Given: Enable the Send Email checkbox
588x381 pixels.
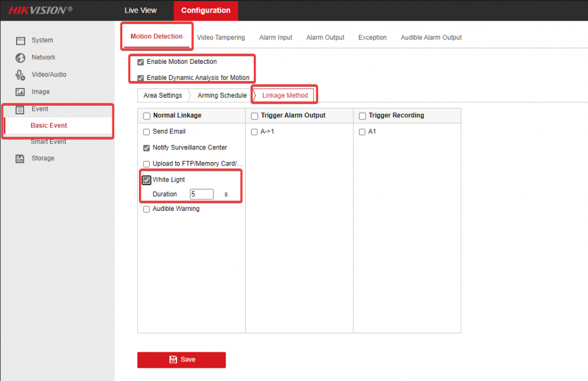Looking at the screenshot, I should click(x=146, y=132).
